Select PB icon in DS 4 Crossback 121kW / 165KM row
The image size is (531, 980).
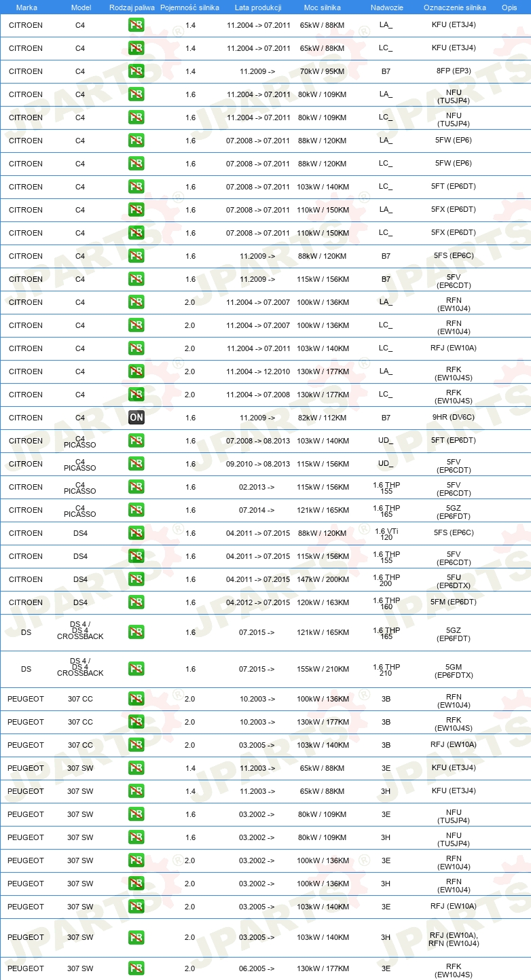pos(136,632)
